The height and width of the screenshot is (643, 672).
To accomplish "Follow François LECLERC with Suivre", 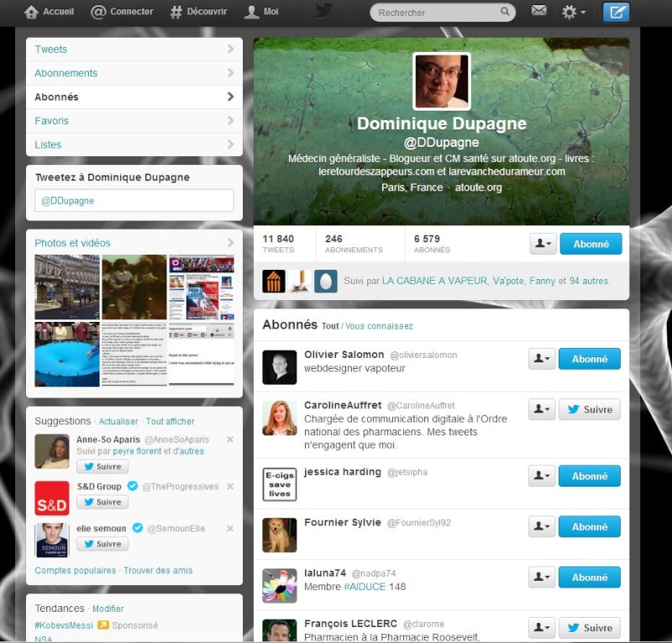I will pyautogui.click(x=590, y=628).
